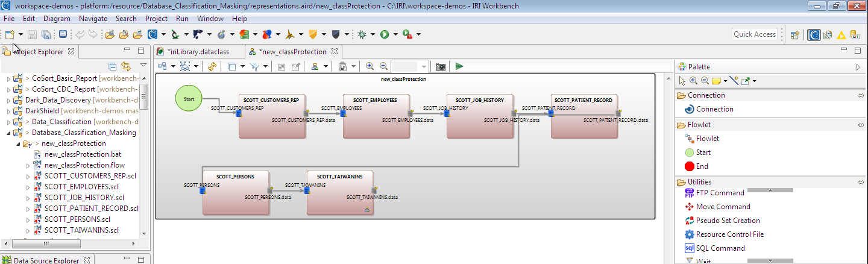This screenshot has height=264, width=868.
Task: Click the Save All toolbar icon
Action: tap(46, 34)
